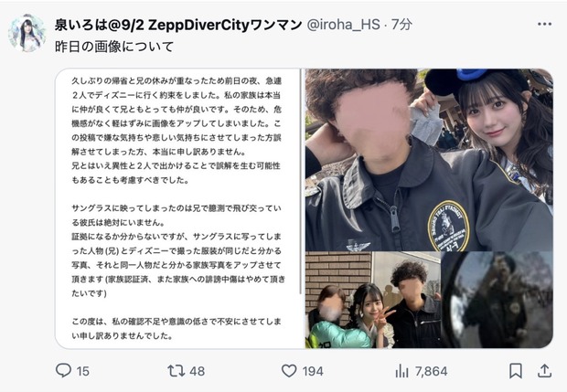Image resolution: width=567 pixels, height=392 pixels.
Task: Open the author's profile avatar
Action: pyautogui.click(x=27, y=33)
